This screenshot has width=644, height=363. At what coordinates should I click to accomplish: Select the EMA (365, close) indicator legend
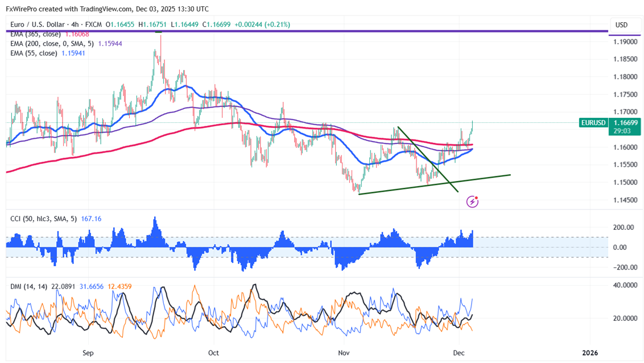click(x=35, y=34)
